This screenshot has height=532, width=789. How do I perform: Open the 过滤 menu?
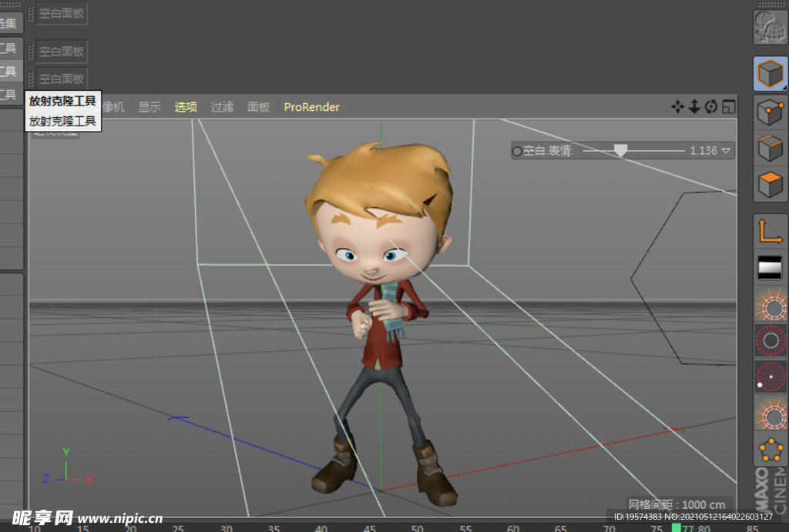222,107
